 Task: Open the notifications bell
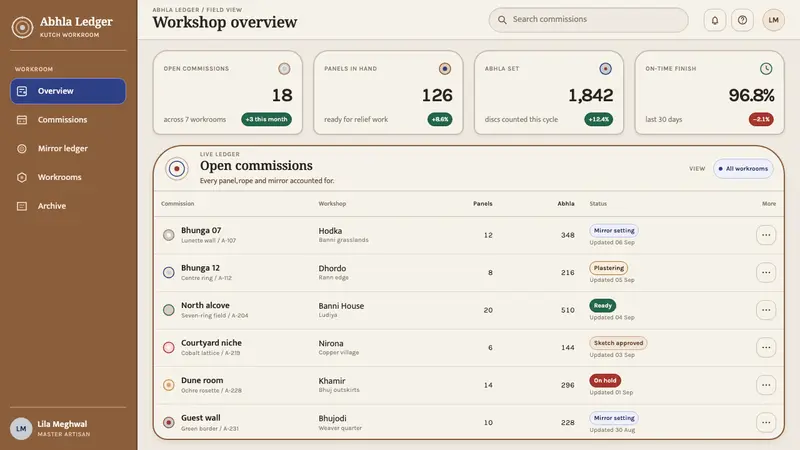point(715,20)
